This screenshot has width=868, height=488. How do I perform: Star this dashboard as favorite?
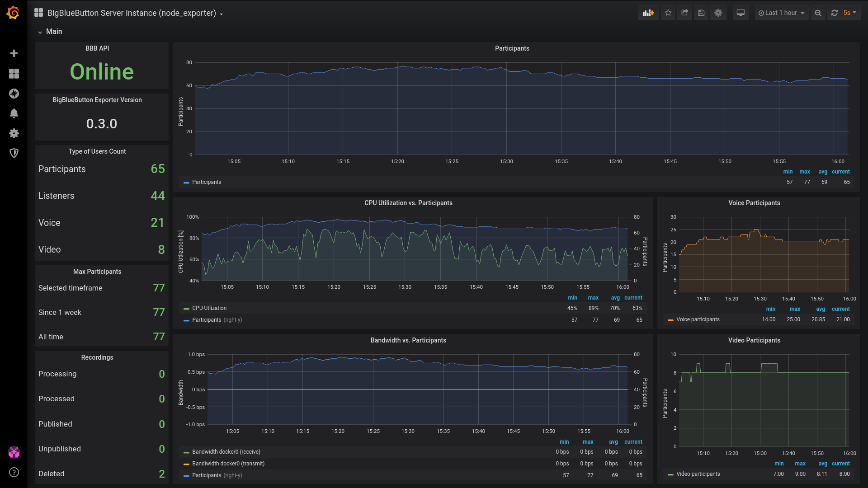(x=668, y=13)
